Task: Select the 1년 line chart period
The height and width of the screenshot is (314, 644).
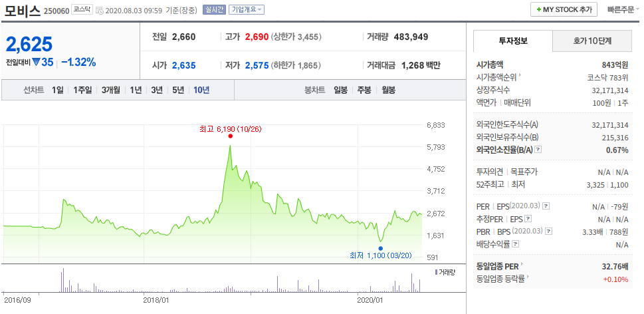Action: (x=136, y=90)
